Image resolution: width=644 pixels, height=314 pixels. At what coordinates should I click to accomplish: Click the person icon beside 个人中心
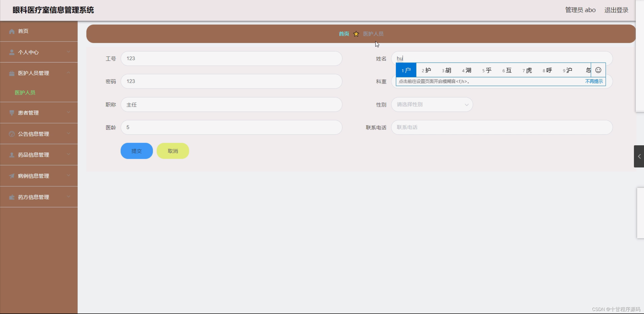12,52
